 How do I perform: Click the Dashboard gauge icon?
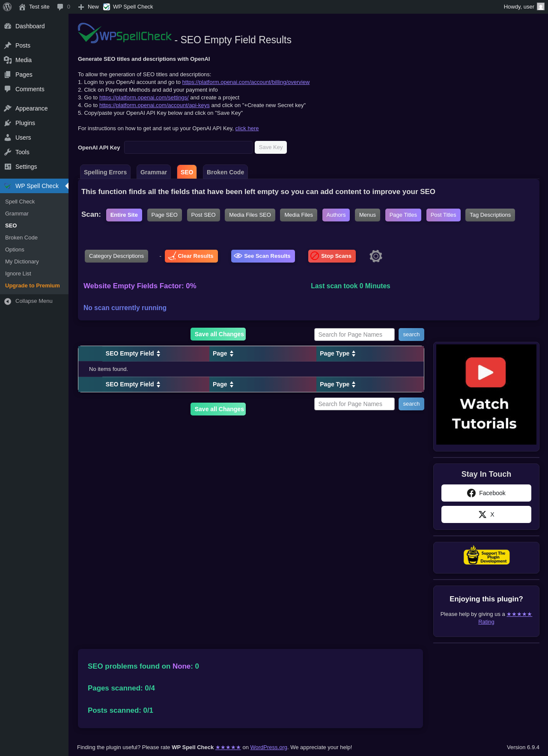(8, 26)
